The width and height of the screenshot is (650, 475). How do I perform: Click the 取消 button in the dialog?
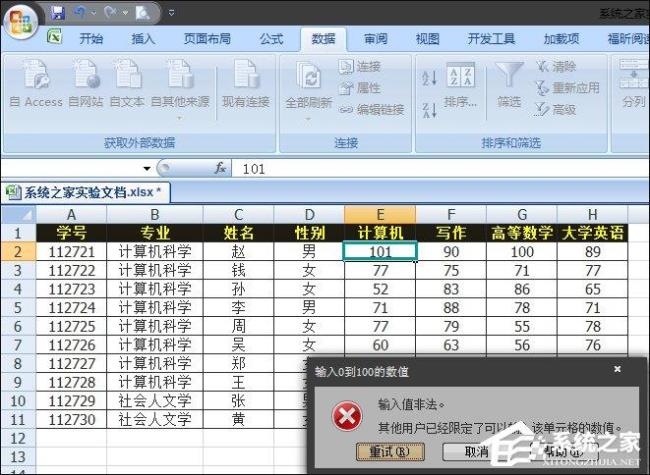[x=475, y=452]
